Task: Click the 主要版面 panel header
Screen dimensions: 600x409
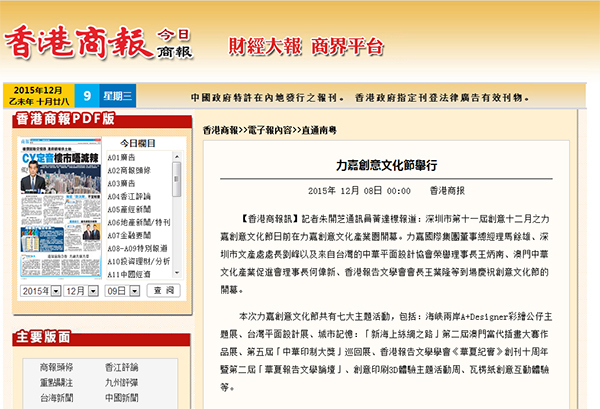Action: click(101, 338)
